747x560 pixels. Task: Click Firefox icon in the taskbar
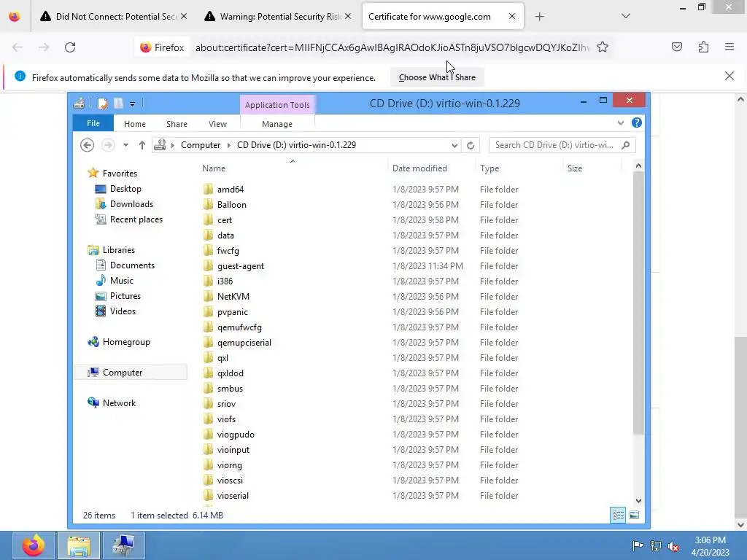pyautogui.click(x=34, y=545)
